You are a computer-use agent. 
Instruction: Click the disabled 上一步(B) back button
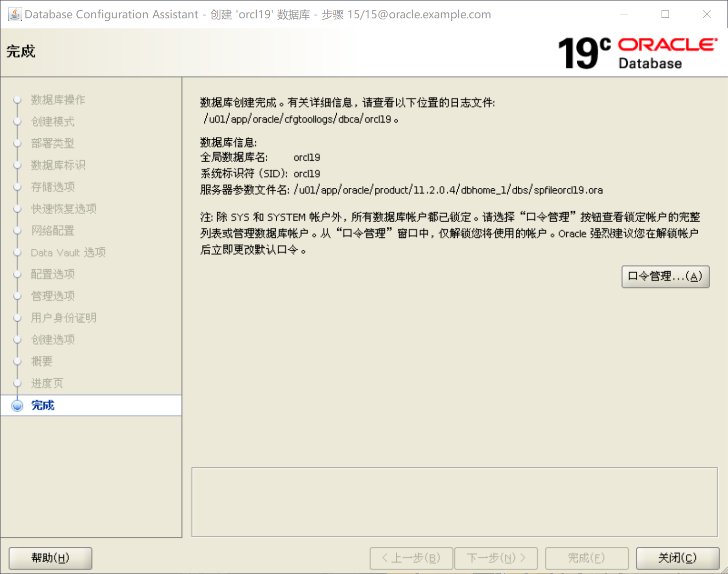[411, 558]
